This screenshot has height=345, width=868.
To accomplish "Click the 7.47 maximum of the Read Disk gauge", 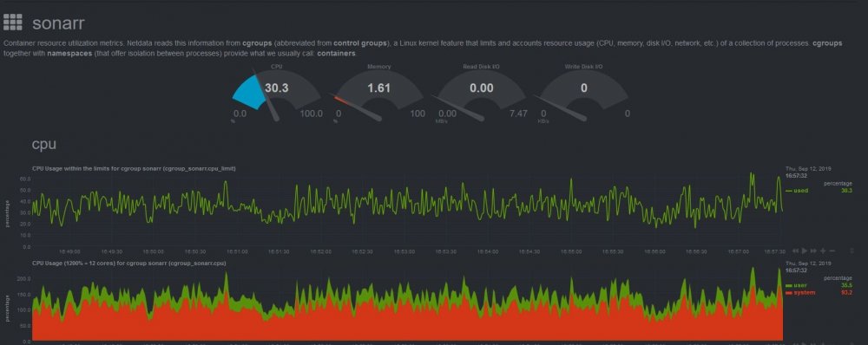I will point(519,114).
